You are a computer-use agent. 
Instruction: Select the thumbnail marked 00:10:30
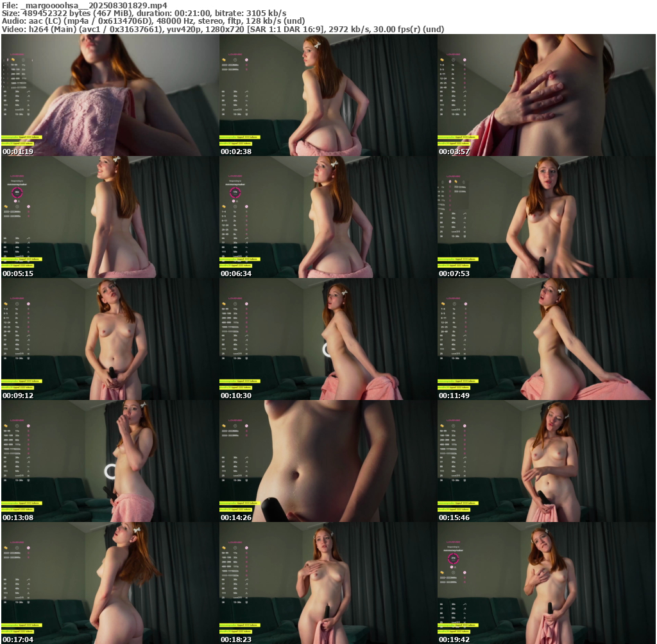[328, 339]
